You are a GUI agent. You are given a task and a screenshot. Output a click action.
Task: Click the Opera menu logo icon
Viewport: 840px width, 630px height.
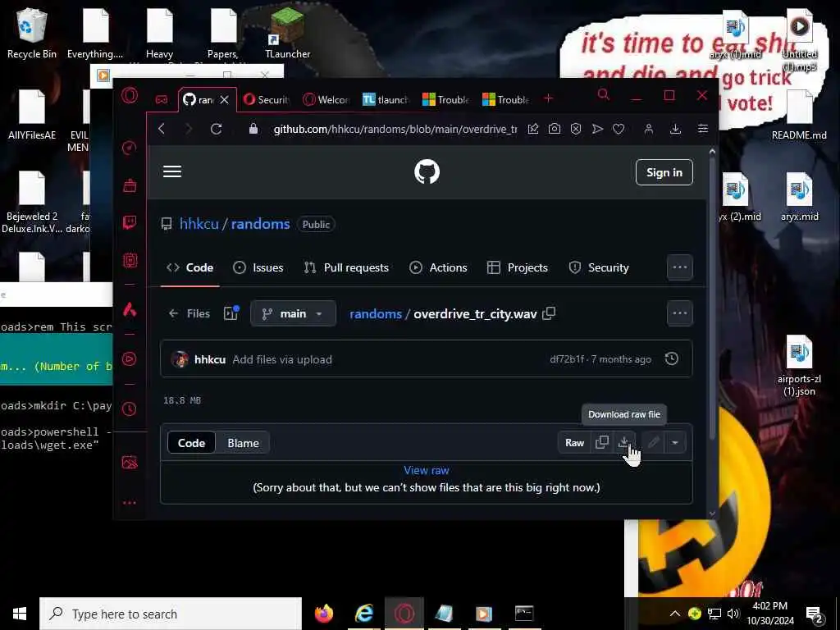[130, 95]
